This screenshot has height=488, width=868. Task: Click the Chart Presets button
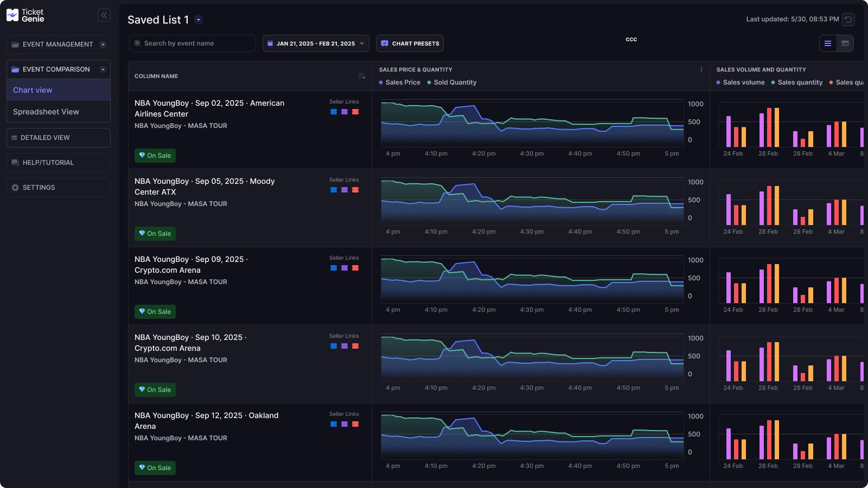410,43
